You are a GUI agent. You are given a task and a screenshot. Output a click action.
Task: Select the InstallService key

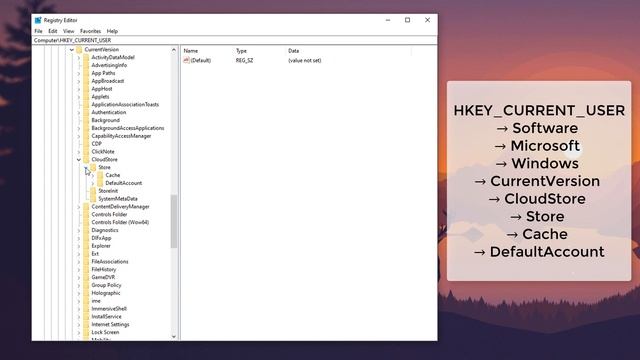pyautogui.click(x=106, y=317)
